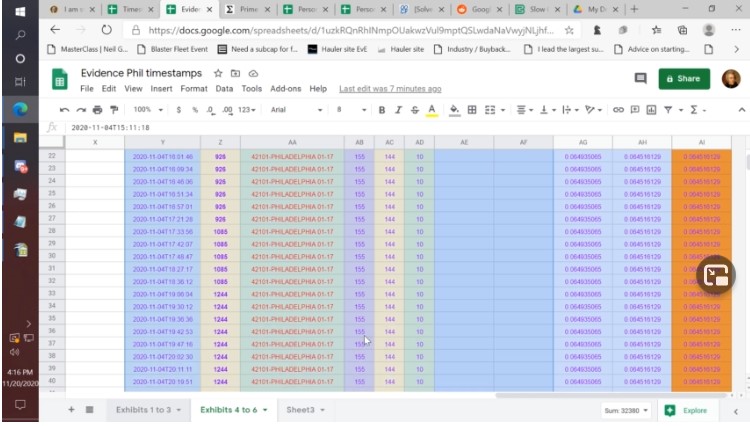Screen dimensions: 750x426
Task: Toggle bold formatting
Action: tap(382, 110)
